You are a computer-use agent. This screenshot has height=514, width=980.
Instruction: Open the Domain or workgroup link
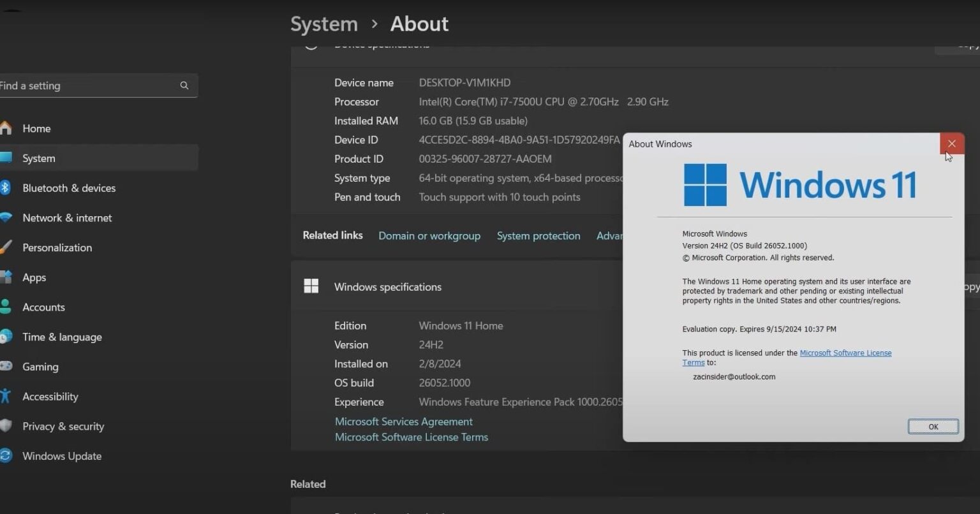click(429, 235)
